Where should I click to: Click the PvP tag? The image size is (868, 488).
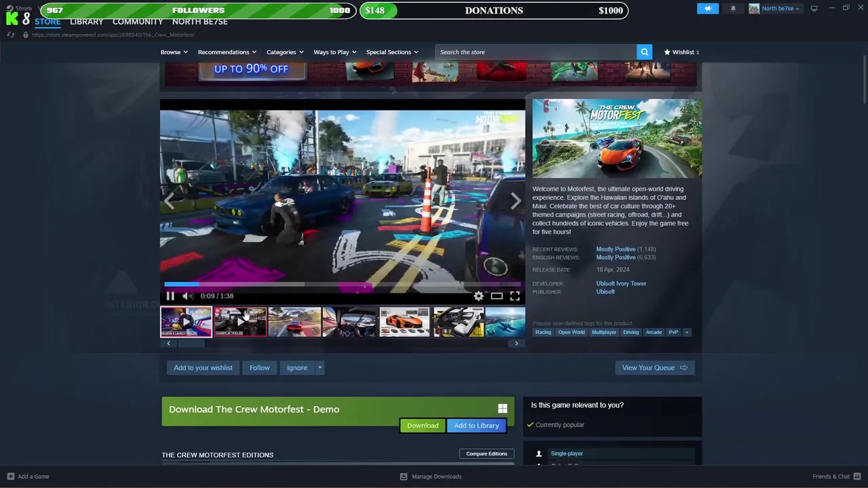coord(673,332)
